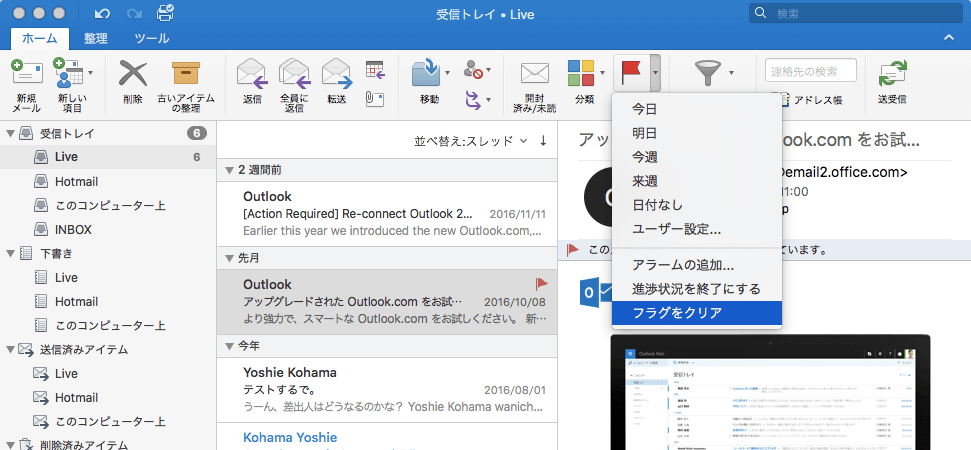Click the print icon in title bar
Image resolution: width=971 pixels, height=450 pixels.
[165, 12]
